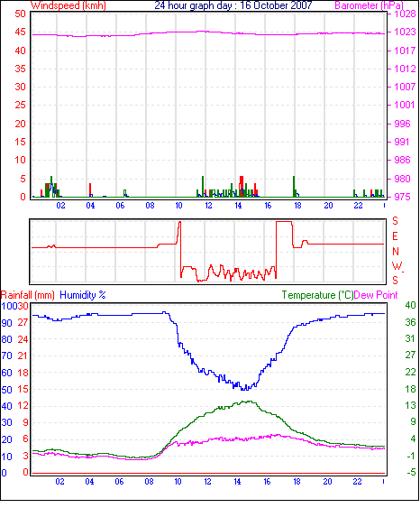Click the E wind direction label
Viewport: 420px width, 508px height.
pyautogui.click(x=395, y=236)
